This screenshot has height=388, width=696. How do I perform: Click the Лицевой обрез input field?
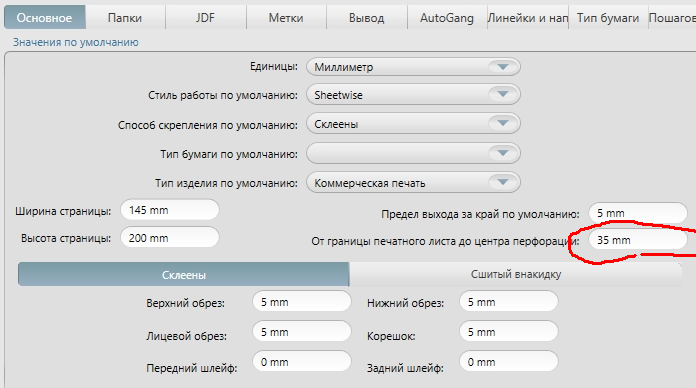pos(302,332)
